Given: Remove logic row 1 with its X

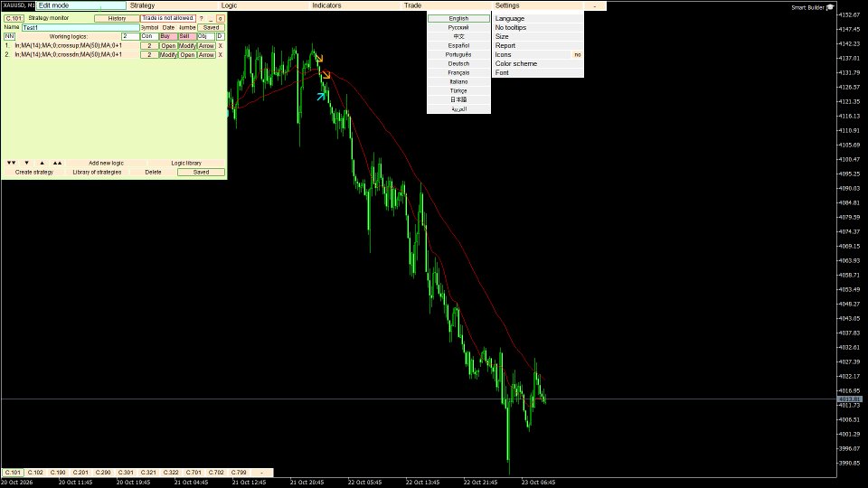Looking at the screenshot, I should pos(221,46).
